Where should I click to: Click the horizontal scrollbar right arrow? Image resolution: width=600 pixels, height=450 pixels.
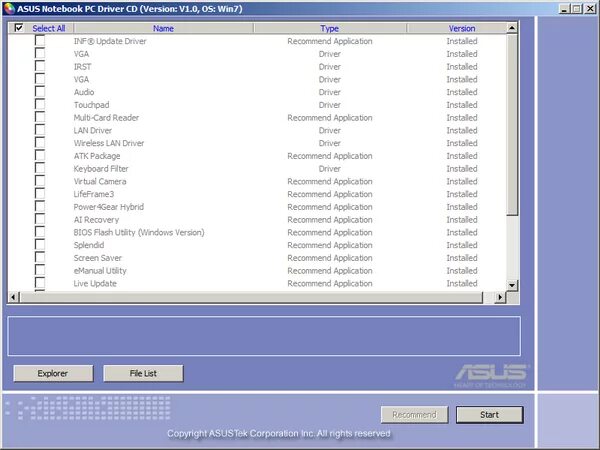(x=500, y=297)
